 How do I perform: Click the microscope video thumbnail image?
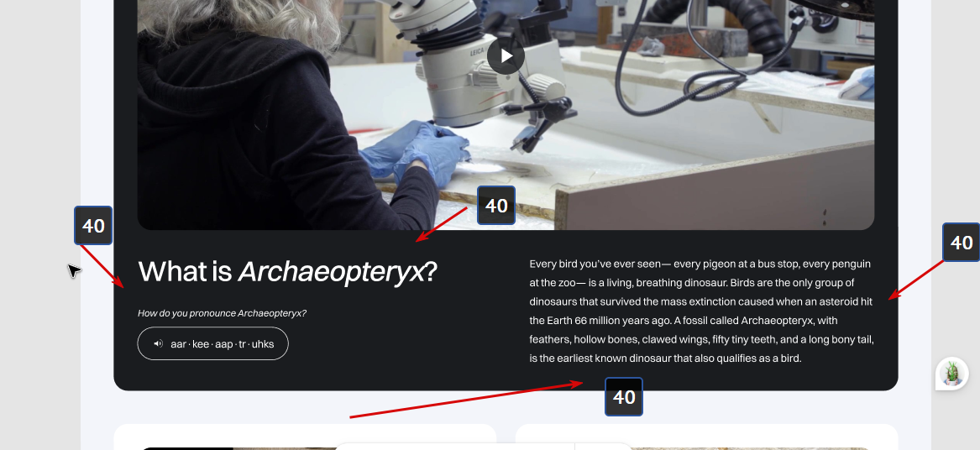pos(506,115)
